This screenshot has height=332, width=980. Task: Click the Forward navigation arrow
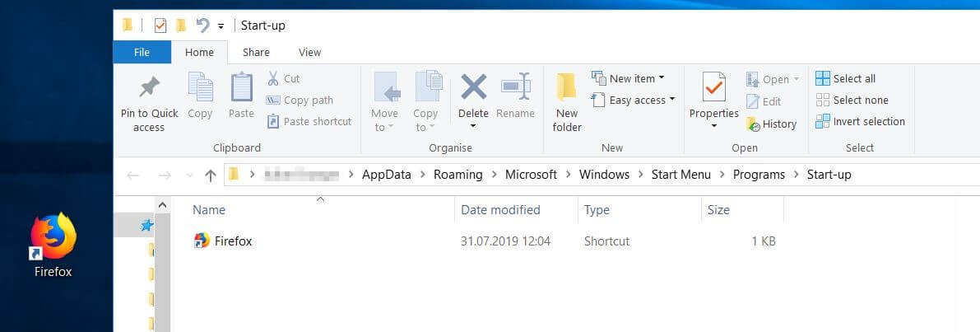165,175
